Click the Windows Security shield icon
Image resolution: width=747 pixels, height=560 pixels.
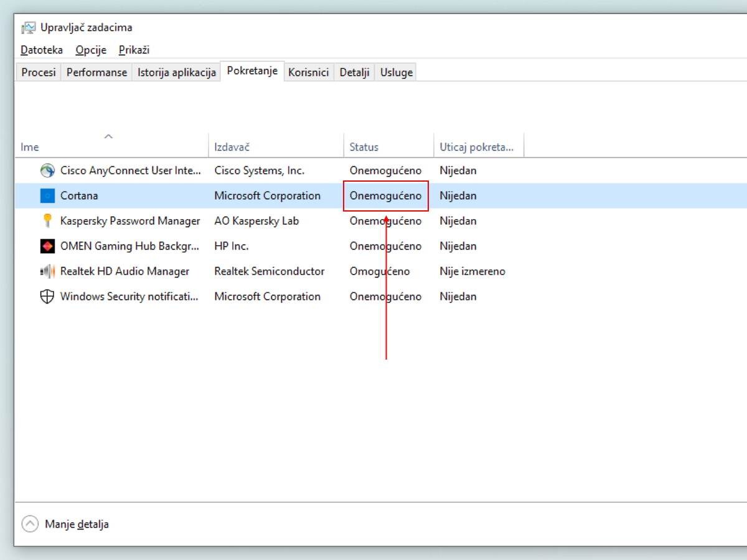tap(47, 296)
